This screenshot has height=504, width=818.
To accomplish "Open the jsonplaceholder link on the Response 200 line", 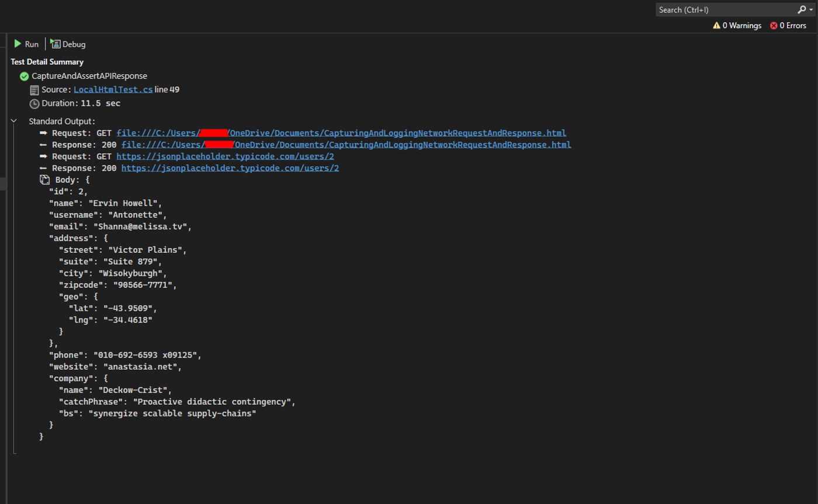I will pos(230,168).
